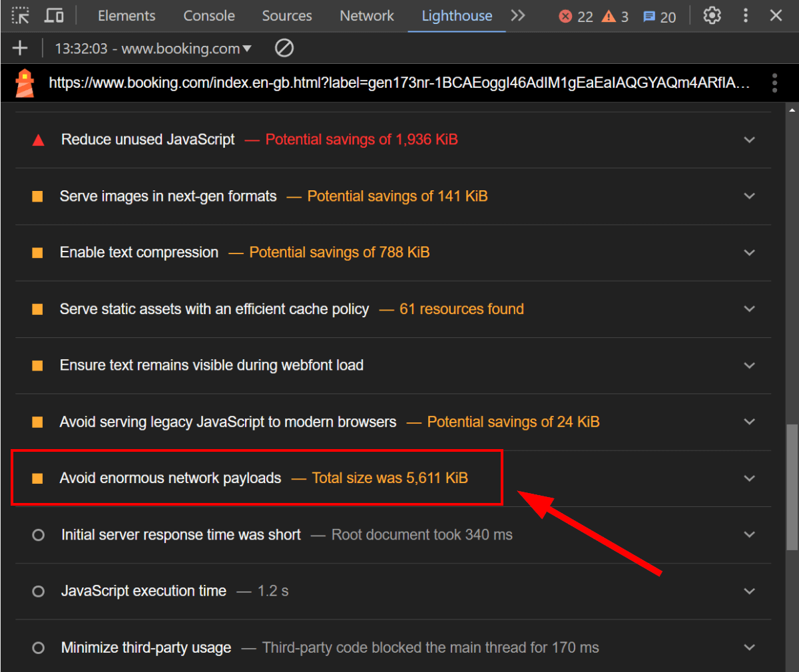The height and width of the screenshot is (672, 799).
Task: Expand Initial server response time chevron
Action: click(x=749, y=535)
